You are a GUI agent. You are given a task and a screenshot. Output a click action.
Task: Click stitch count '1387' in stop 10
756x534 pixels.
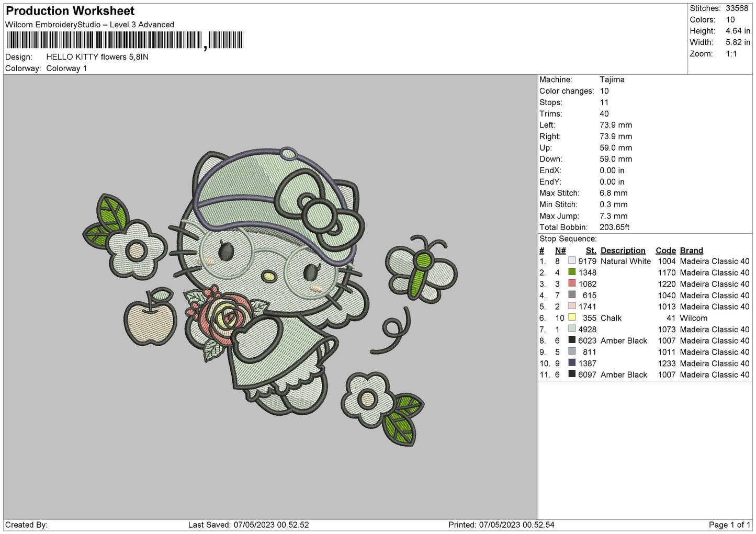588,363
